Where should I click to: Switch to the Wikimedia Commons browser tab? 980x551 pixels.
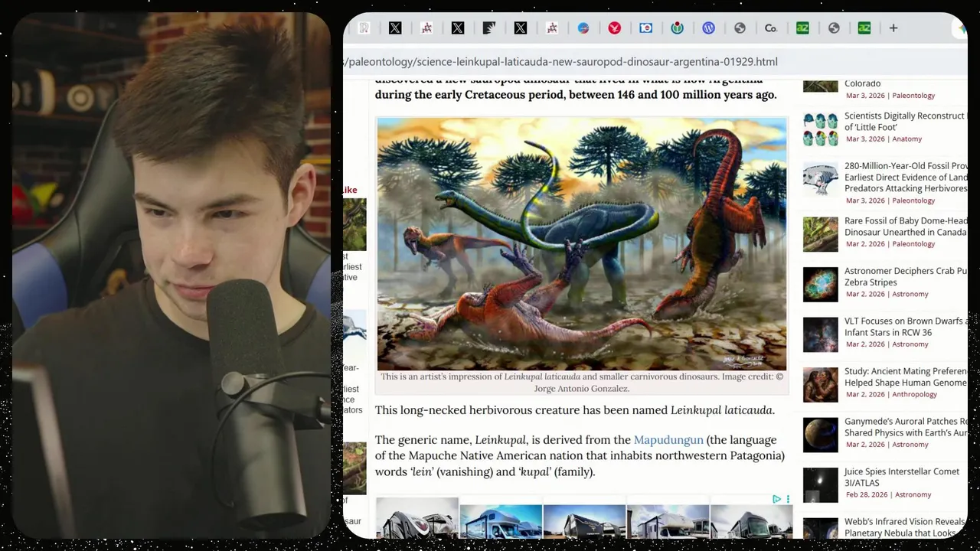677,28
